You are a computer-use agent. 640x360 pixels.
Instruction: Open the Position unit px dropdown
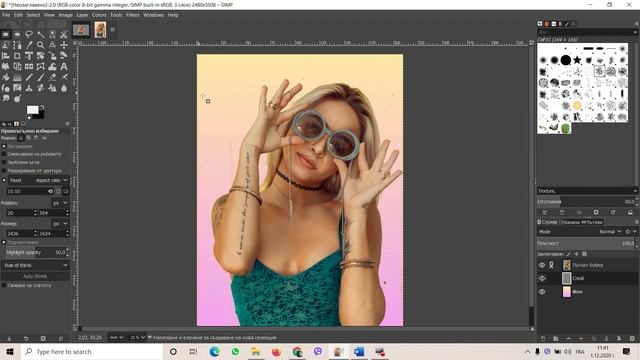click(60, 203)
